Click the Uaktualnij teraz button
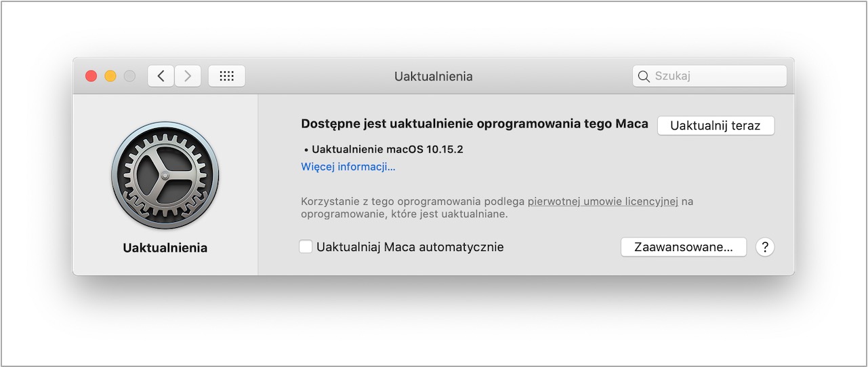Image resolution: width=868 pixels, height=367 pixels. pos(716,125)
